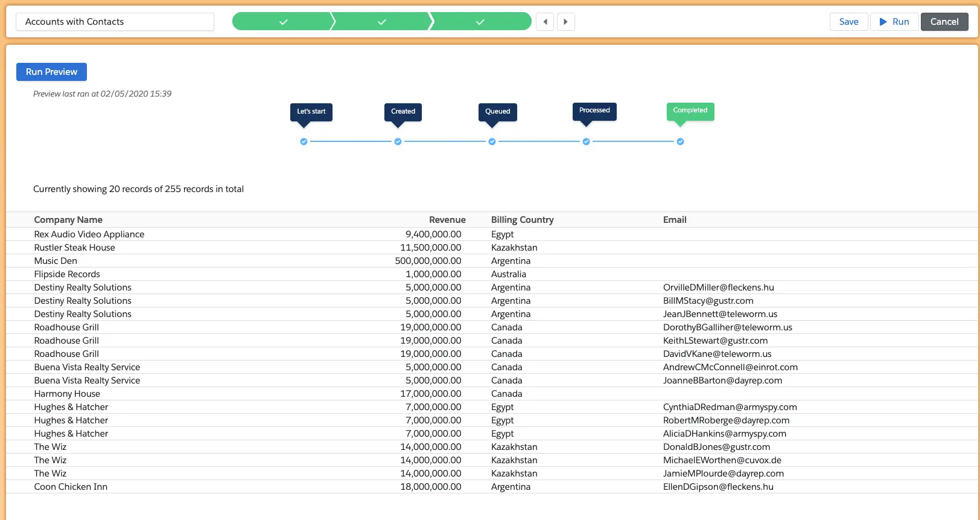Viewport: 980px width, 520px height.
Task: Click Run Preview button
Action: click(x=51, y=72)
